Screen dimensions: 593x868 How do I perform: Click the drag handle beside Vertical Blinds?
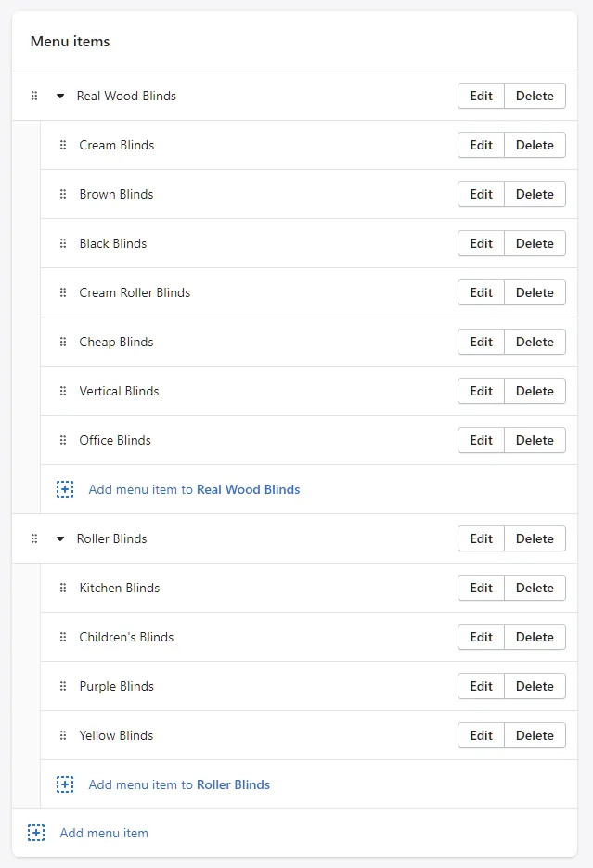click(63, 391)
